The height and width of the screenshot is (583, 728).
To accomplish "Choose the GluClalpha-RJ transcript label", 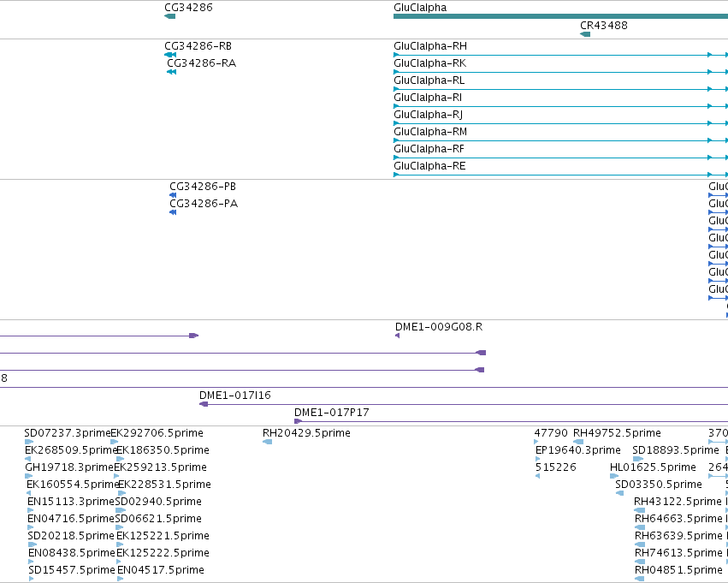I will 428,115.
